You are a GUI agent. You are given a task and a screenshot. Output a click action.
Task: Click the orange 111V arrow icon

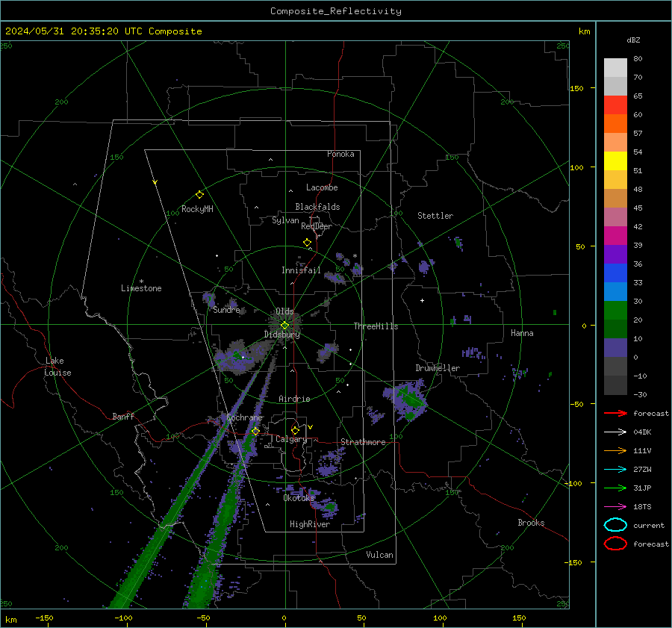(x=615, y=450)
